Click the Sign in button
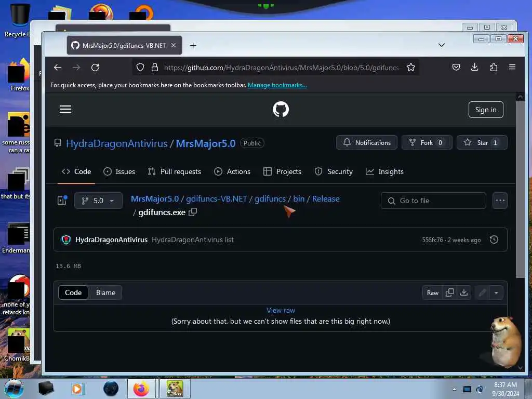This screenshot has width=532, height=399. tap(486, 110)
